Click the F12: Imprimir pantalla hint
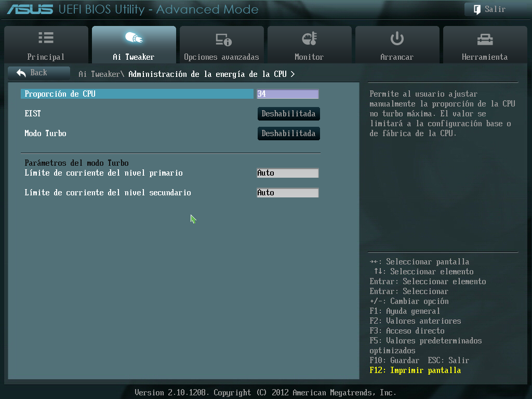Screen dimensions: 532x399 (415, 370)
